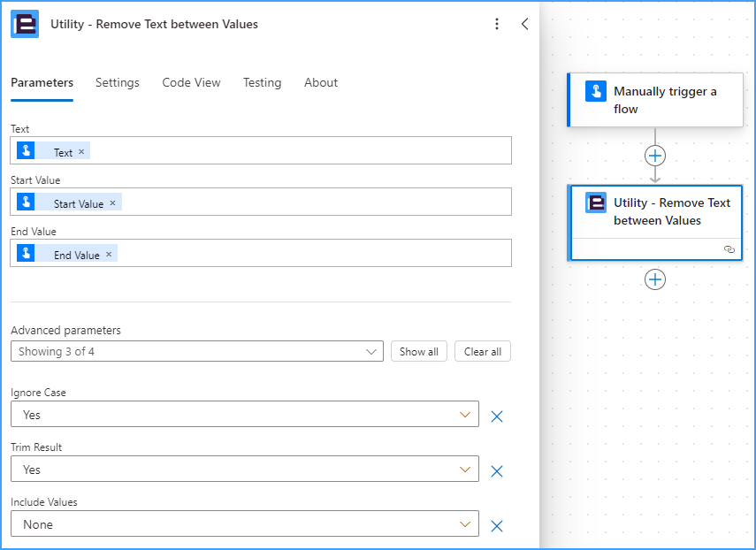This screenshot has height=550, width=756.
Task: Select the Manually trigger a flow card
Action: click(x=654, y=100)
